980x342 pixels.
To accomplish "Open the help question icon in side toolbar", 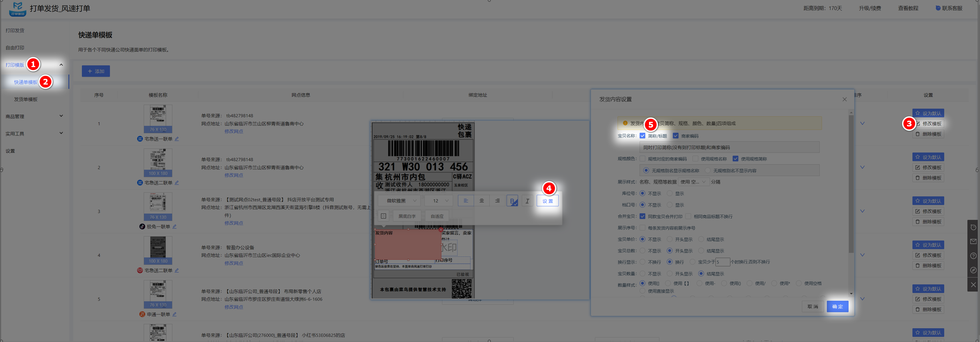I will [973, 255].
